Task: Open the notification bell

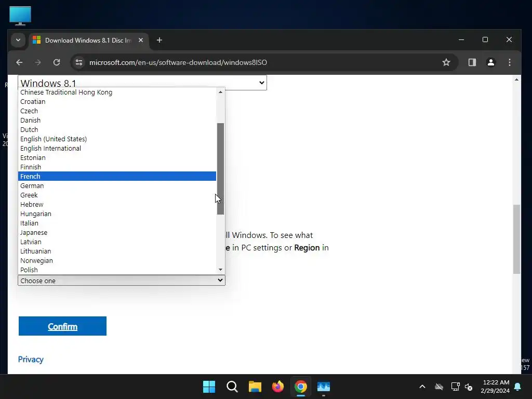Action: pyautogui.click(x=518, y=387)
